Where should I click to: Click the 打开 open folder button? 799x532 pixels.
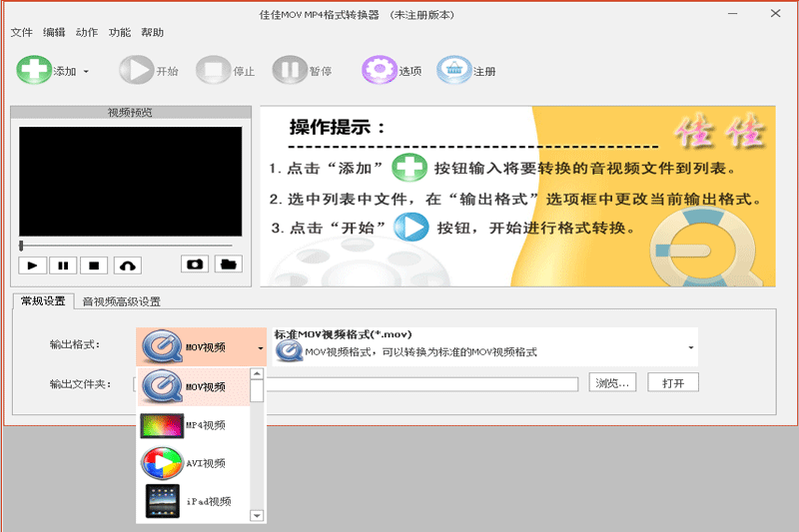672,383
